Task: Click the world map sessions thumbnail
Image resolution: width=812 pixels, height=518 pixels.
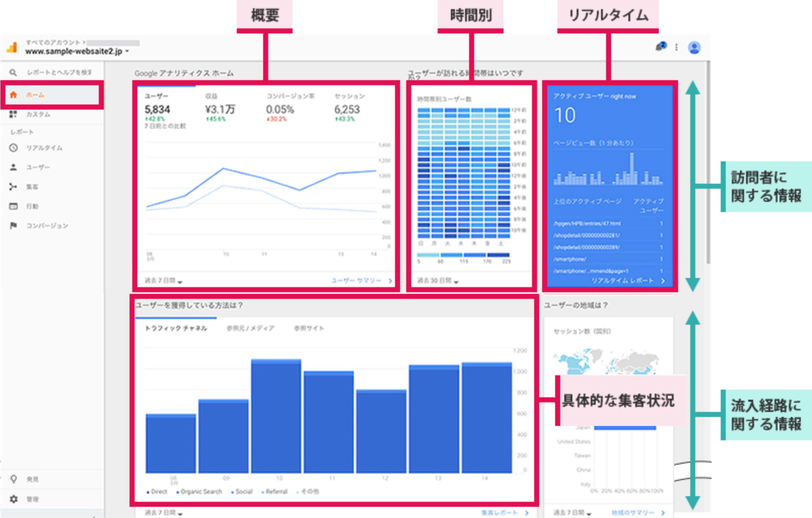Action: [606, 361]
